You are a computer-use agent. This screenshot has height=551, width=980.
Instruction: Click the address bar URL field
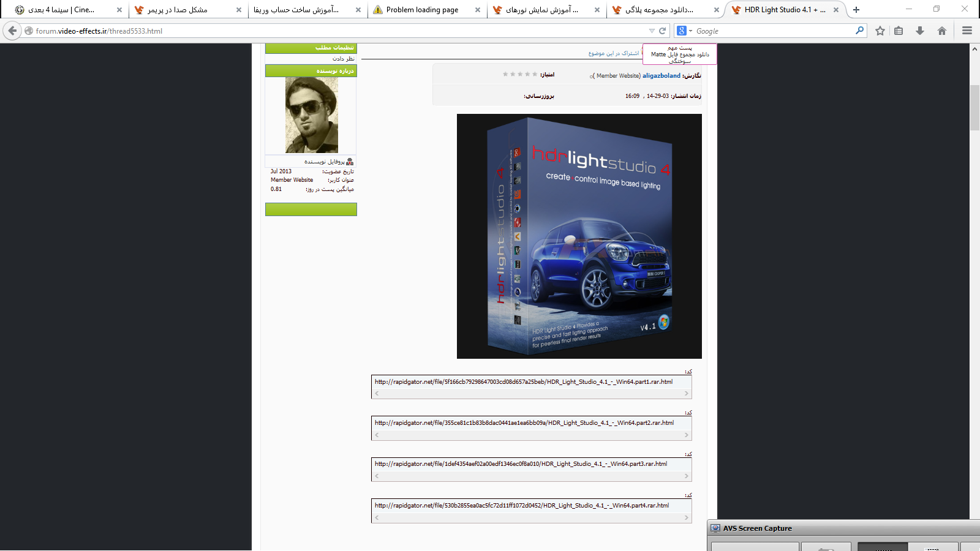(337, 31)
